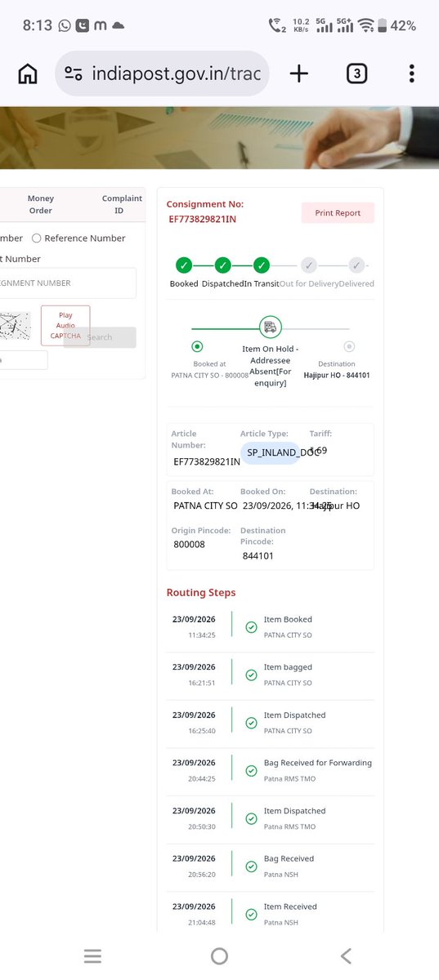Screen dimensions: 439x980
Task: Tap Android back navigation button
Action: click(346, 956)
